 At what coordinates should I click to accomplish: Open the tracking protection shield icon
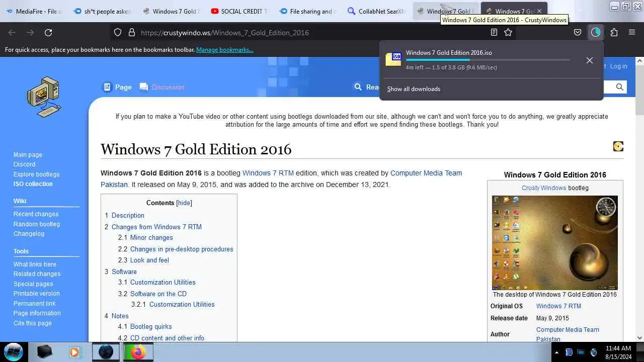click(118, 33)
